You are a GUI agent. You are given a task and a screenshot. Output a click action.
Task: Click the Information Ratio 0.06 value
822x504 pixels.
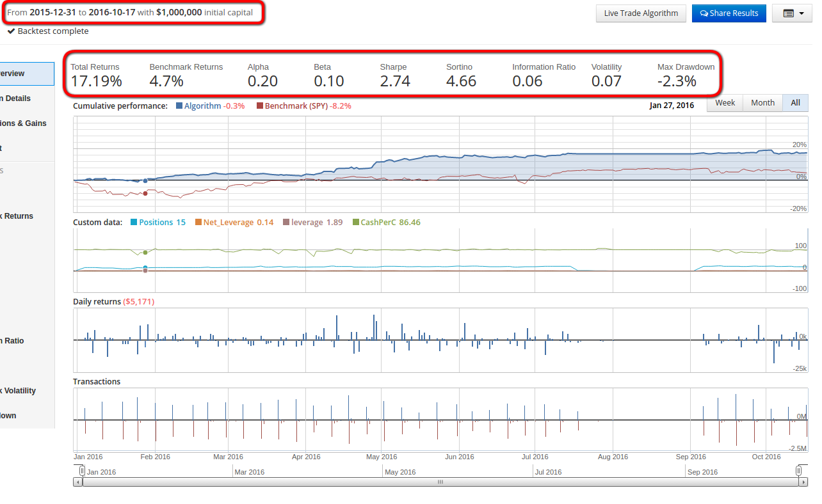528,81
